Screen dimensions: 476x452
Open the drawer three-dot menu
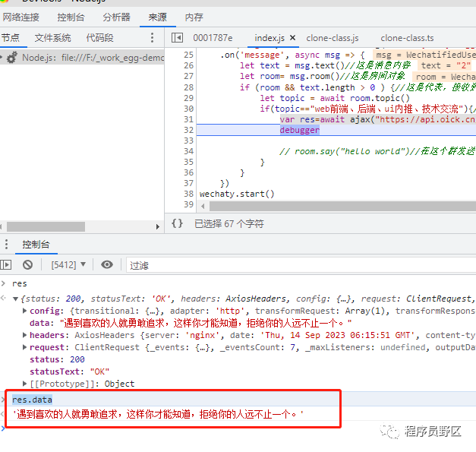6,244
